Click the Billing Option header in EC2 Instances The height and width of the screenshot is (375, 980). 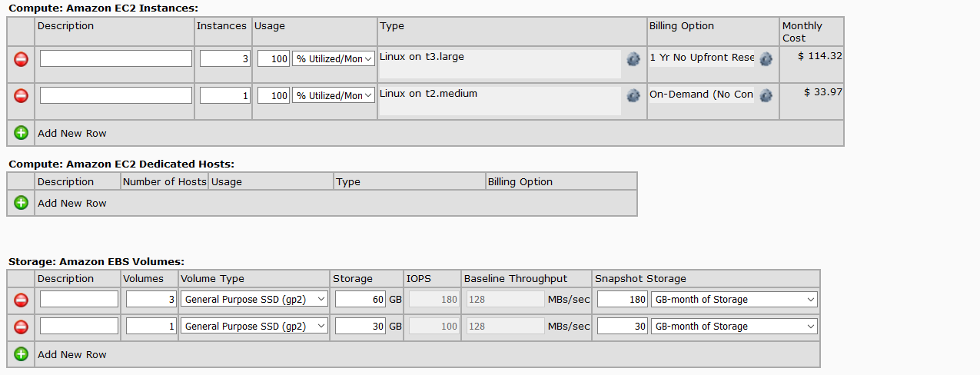point(682,26)
